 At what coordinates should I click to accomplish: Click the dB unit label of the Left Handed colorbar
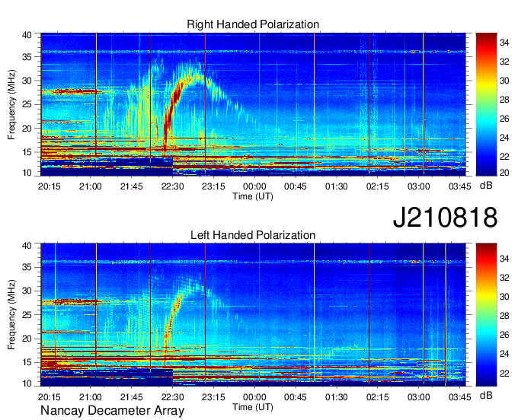pos(486,395)
